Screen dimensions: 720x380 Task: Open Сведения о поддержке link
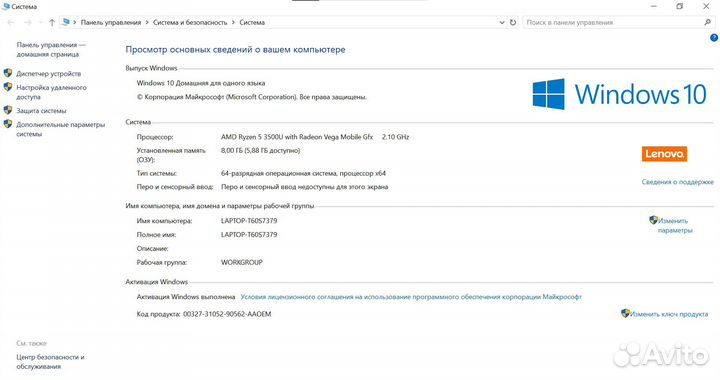[x=678, y=182]
